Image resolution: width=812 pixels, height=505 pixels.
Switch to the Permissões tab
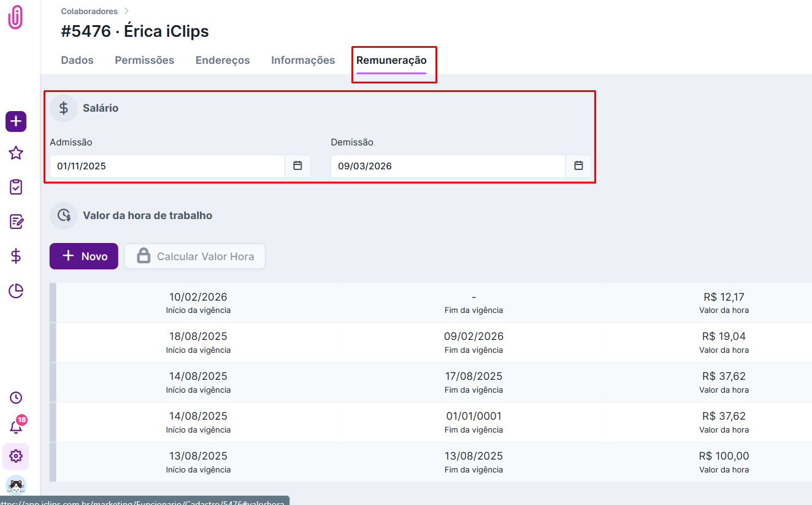point(144,60)
